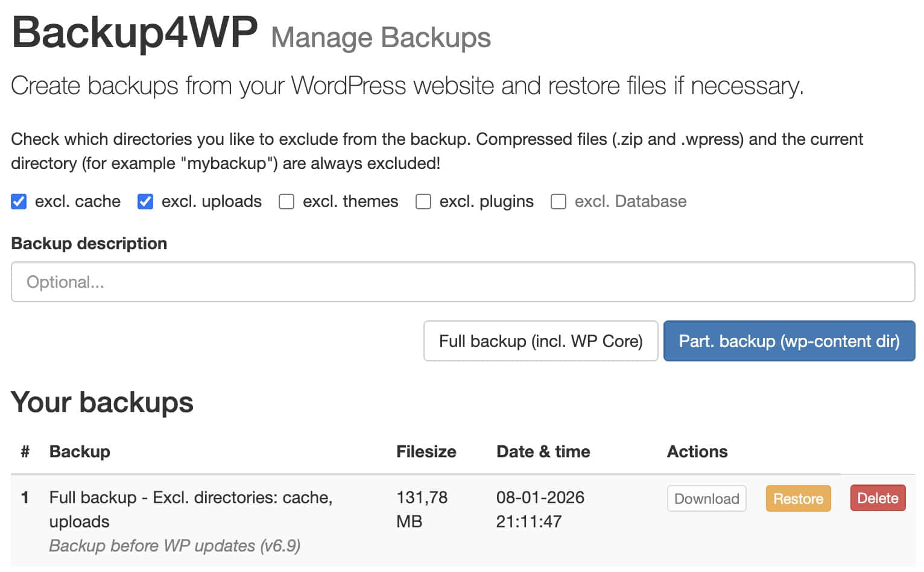Sort by the Filesize column header
The image size is (924, 572).
[426, 451]
